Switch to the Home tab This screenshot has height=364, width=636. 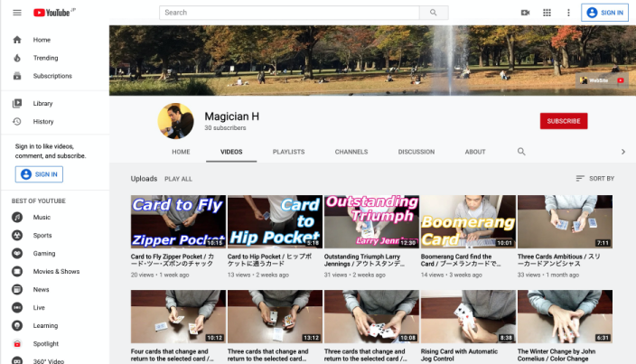(x=181, y=152)
